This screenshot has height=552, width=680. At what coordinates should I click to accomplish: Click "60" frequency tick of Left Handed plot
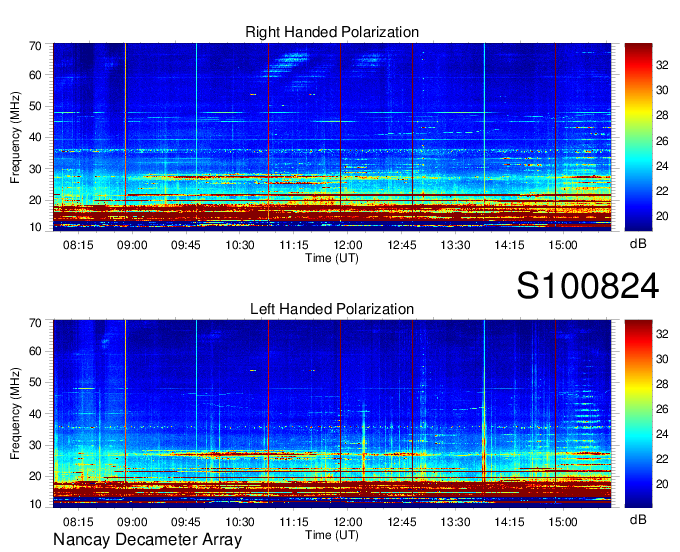click(x=35, y=351)
